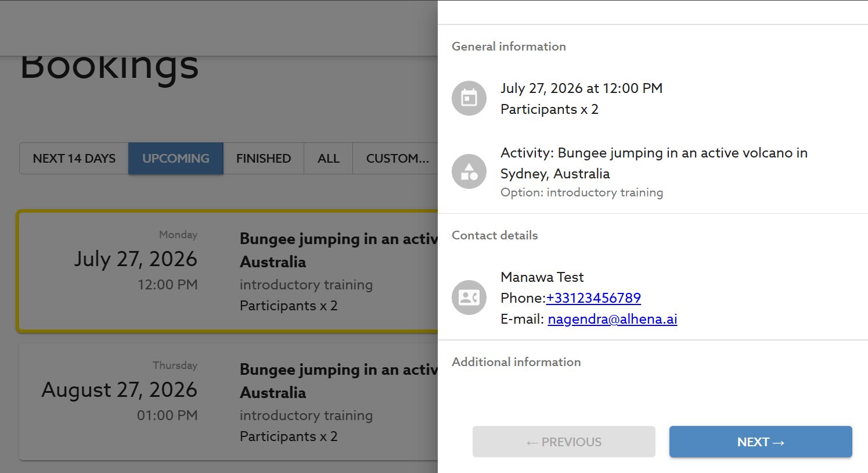Open email link nagendra@alhena.ai

click(x=613, y=319)
